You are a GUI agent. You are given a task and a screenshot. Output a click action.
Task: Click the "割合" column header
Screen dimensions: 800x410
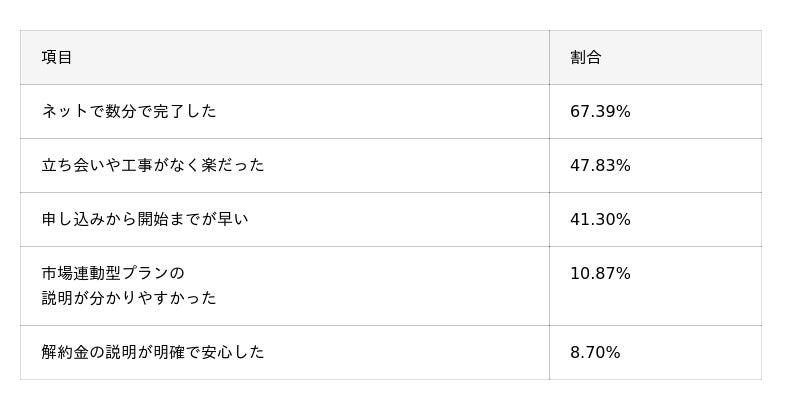[586, 57]
